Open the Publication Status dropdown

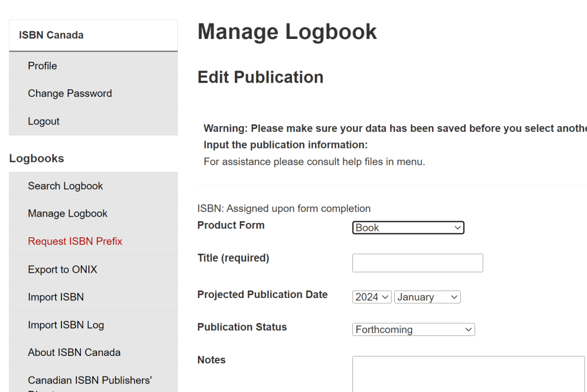click(413, 330)
